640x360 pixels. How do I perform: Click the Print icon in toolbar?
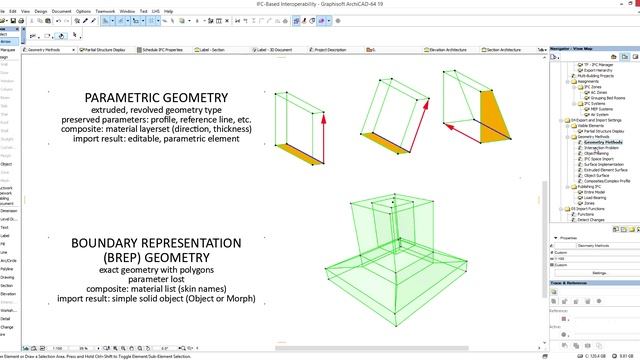click(x=21, y=21)
